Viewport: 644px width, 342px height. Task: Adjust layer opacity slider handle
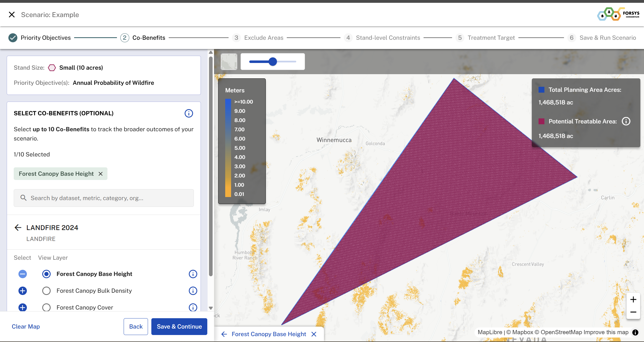(273, 62)
